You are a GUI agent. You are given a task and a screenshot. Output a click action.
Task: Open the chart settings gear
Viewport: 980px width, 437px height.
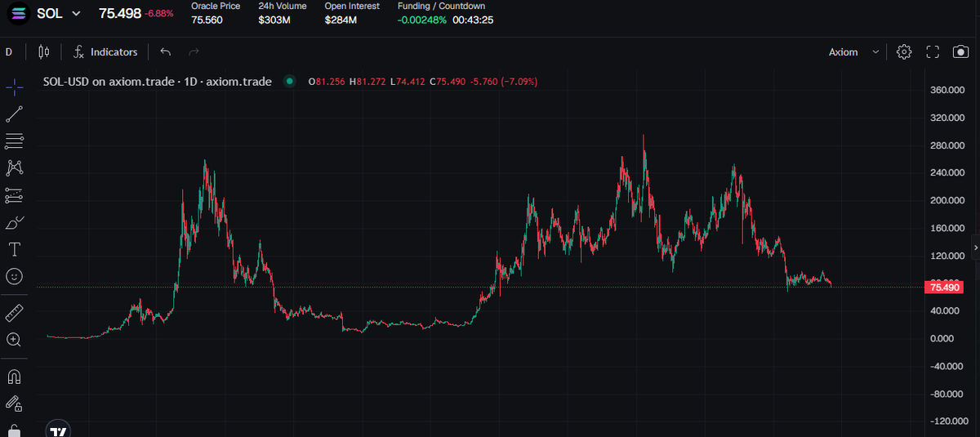904,51
